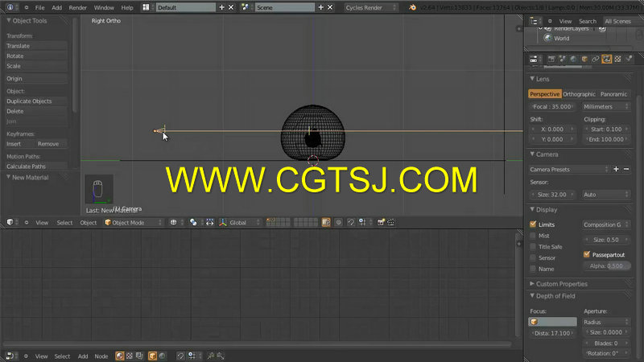Select world shader globe icon in node editor

coord(163,356)
